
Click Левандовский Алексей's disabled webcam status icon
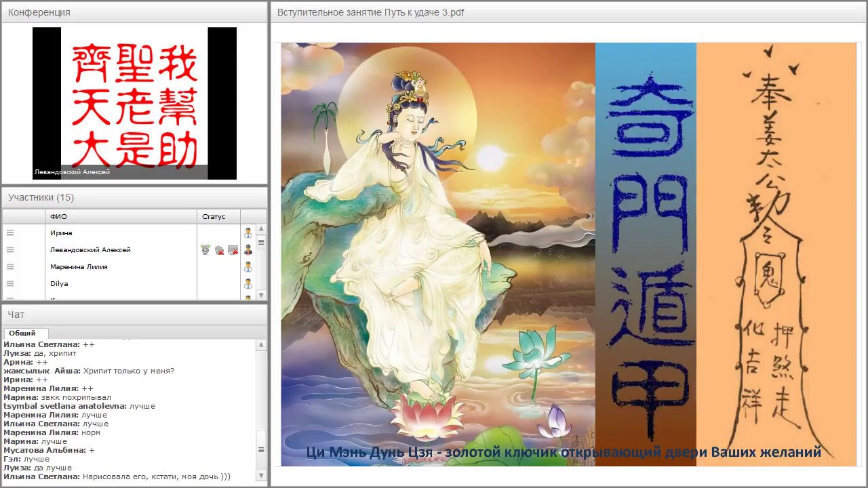click(219, 250)
